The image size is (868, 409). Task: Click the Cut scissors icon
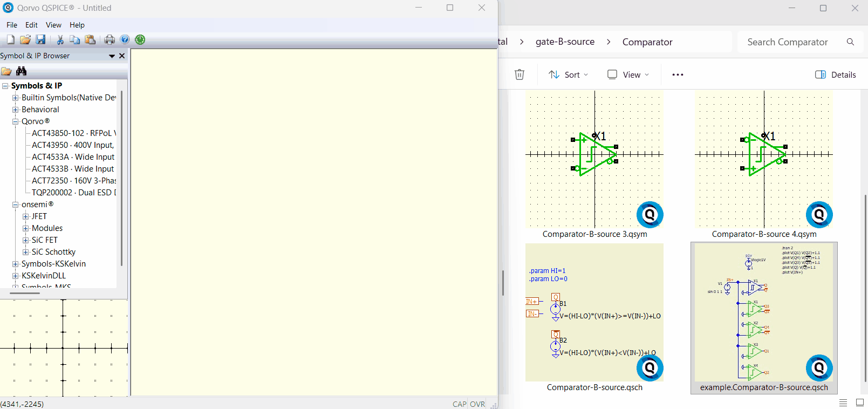[x=60, y=39]
